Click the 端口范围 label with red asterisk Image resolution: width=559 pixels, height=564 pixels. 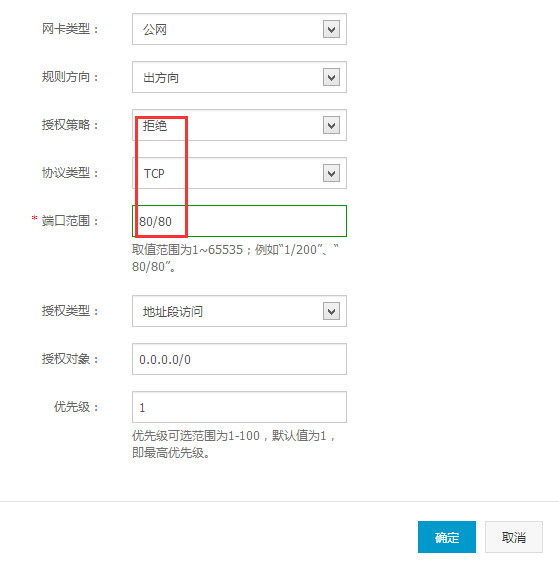pyautogui.click(x=65, y=220)
